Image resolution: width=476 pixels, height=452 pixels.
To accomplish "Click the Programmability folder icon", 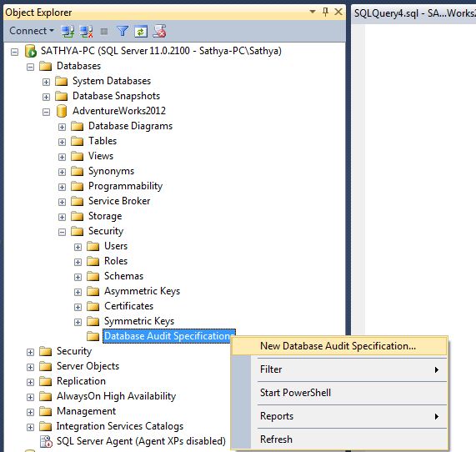I will coord(77,186).
